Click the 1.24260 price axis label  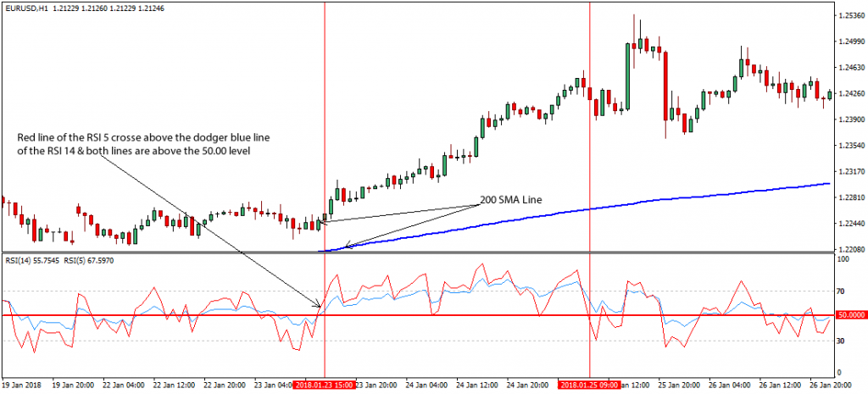tap(851, 93)
